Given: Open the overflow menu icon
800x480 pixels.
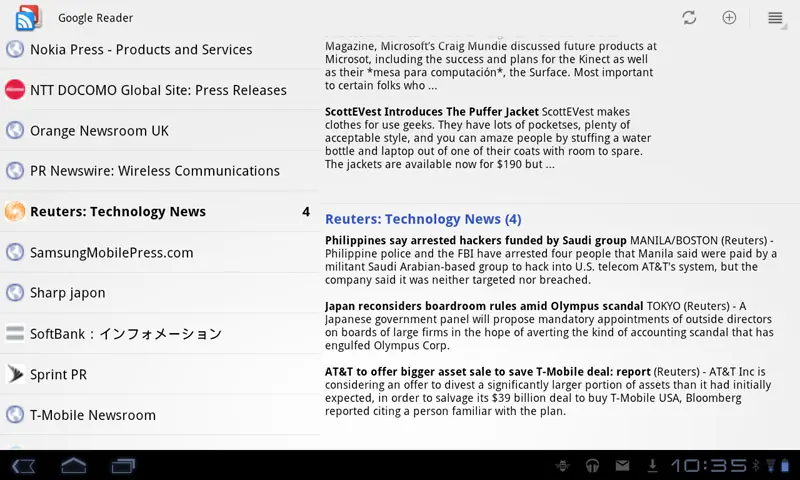Looking at the screenshot, I should click(x=775, y=18).
